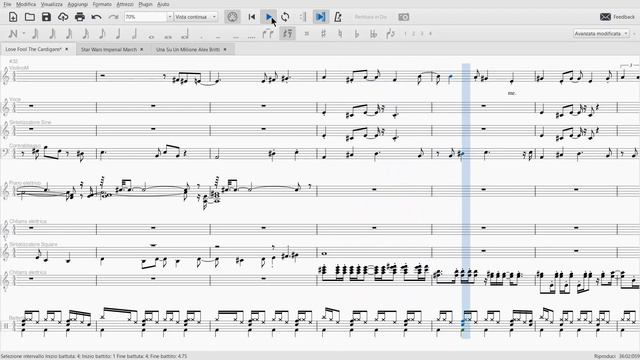Toggle MIDI input
The width and height of the screenshot is (640, 360).
pyautogui.click(x=232, y=17)
